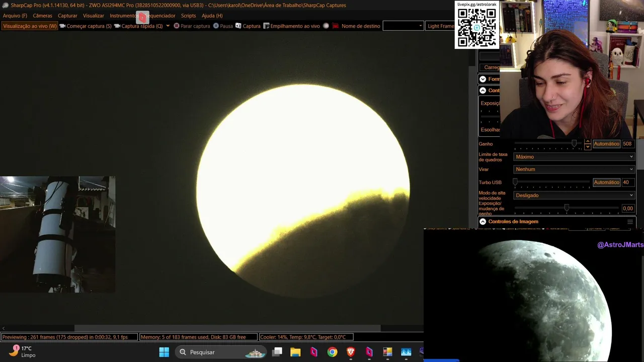The height and width of the screenshot is (362, 644).
Task: Click the Cooler temperature status text
Action: pyautogui.click(x=306, y=337)
